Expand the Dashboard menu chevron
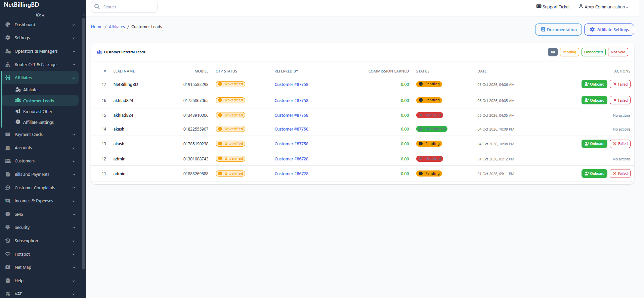This screenshot has height=298, width=644. (74, 25)
